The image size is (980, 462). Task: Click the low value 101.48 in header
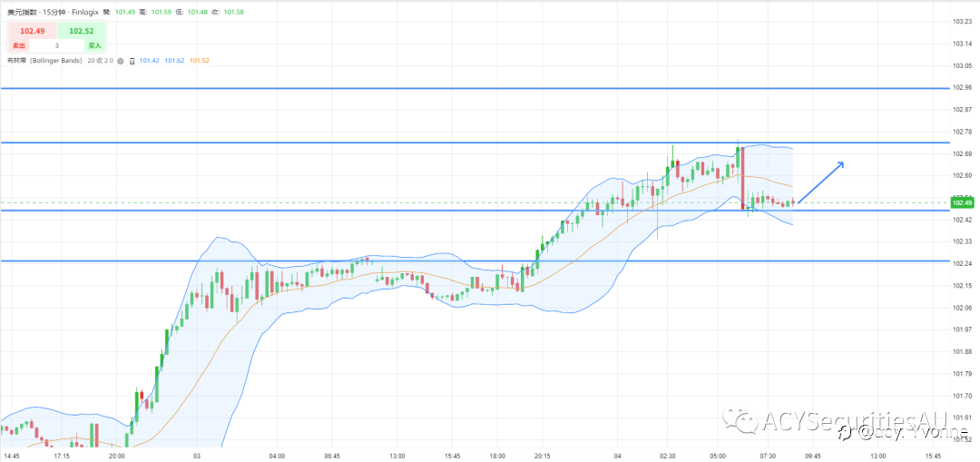tap(197, 12)
